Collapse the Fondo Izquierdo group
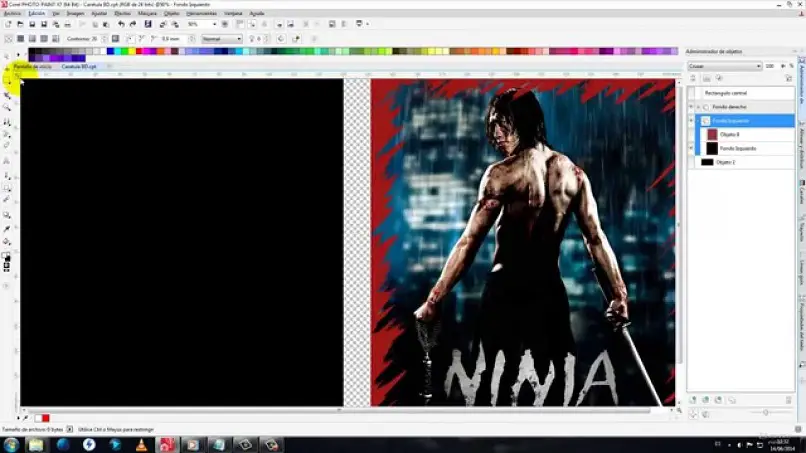 pos(699,120)
